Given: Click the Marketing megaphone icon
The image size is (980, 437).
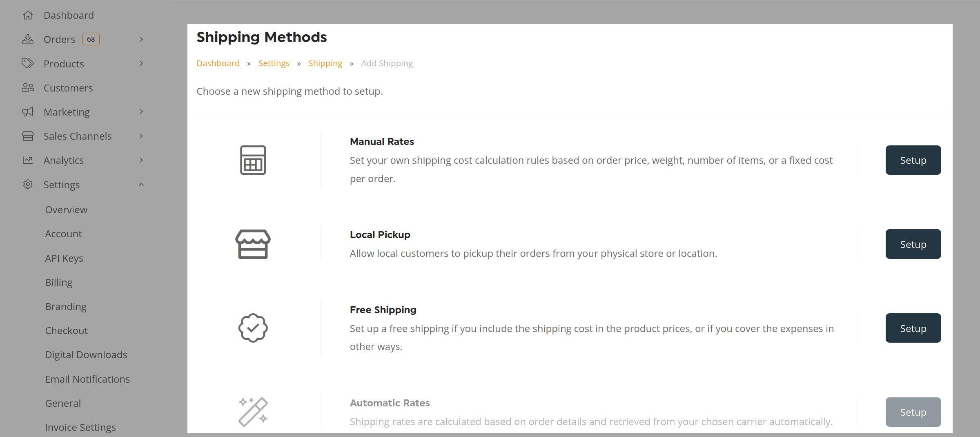Looking at the screenshot, I should click(x=28, y=112).
